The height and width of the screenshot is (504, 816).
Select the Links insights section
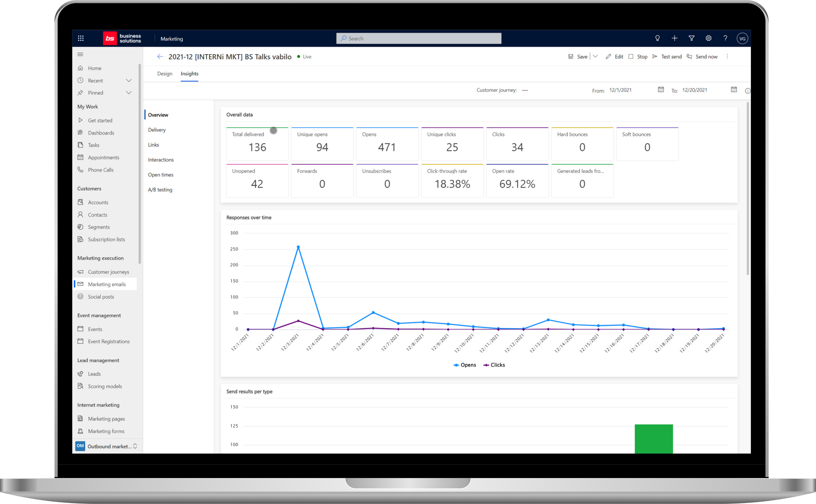(x=154, y=145)
